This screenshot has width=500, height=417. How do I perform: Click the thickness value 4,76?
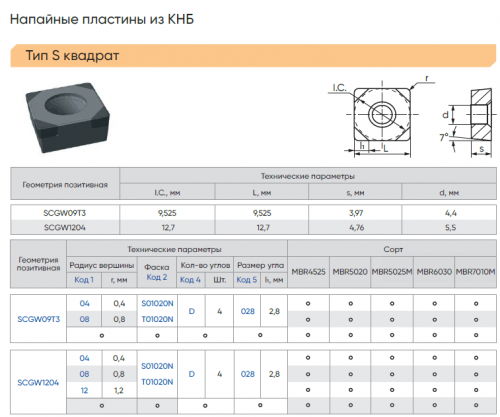(x=356, y=228)
